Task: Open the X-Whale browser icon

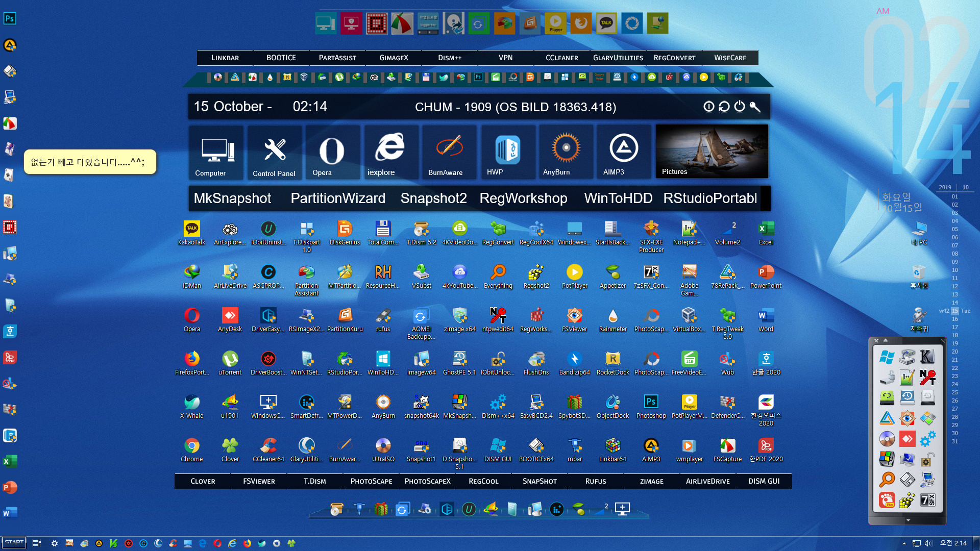Action: point(191,407)
